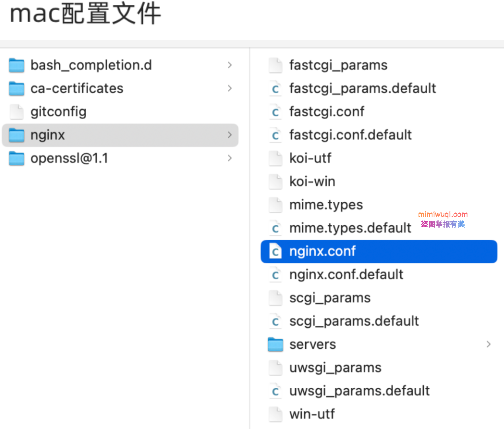504x429 pixels.
Task: Select scgi_params.default file name
Action: tap(354, 321)
